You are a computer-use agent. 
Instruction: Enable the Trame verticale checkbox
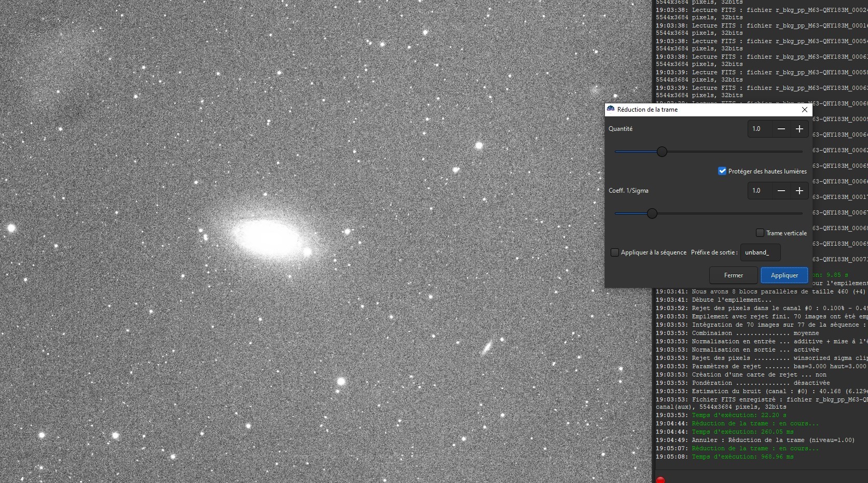(760, 233)
